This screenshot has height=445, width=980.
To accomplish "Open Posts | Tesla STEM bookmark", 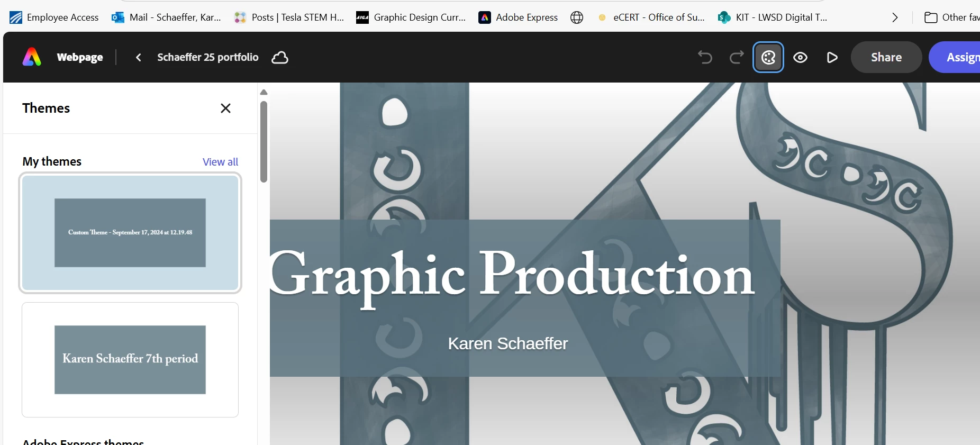I will point(289,17).
